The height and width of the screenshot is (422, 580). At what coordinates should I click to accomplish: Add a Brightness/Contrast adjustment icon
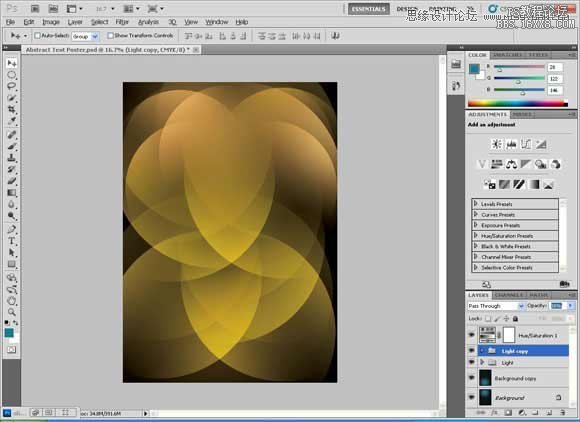(x=496, y=144)
